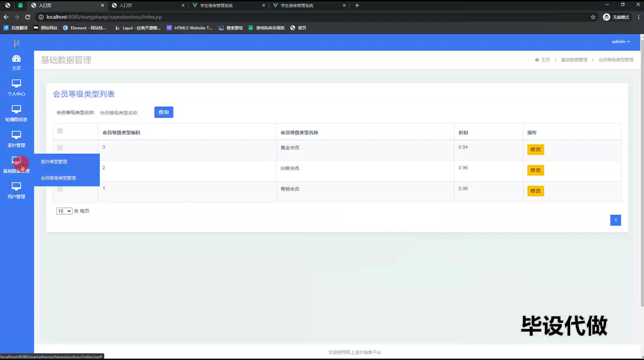The width and height of the screenshot is (644, 360).
Task: Open 茶叶管理 in the sidebar
Action: coord(16,139)
